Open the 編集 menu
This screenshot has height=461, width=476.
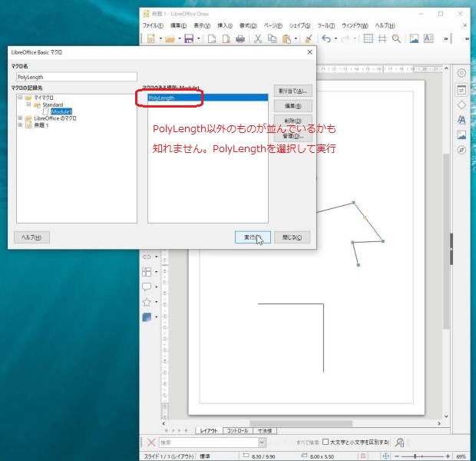[x=178, y=25]
